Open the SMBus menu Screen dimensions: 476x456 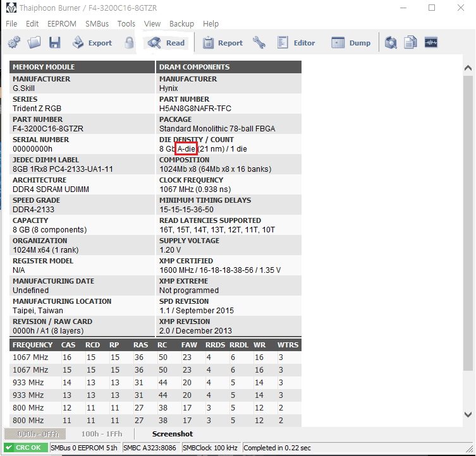click(x=97, y=23)
